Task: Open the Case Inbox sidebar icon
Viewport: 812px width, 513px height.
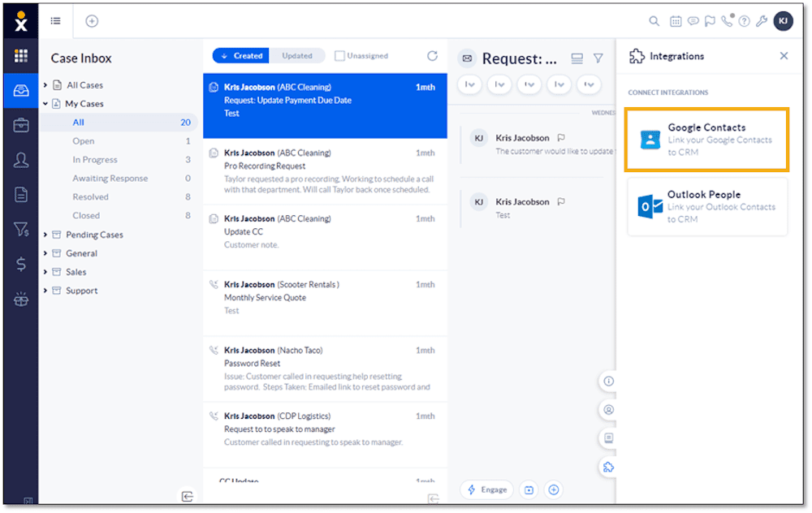Action: click(x=21, y=91)
